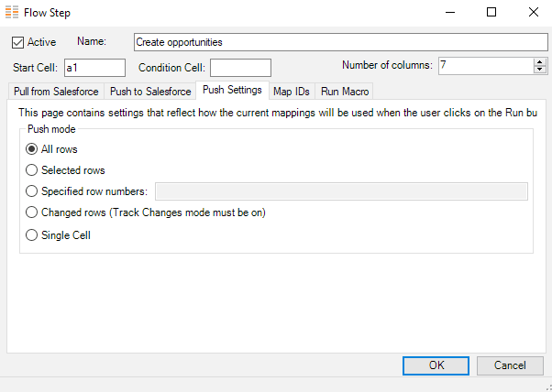Click the Start Cell input field
This screenshot has height=392, width=552.
pyautogui.click(x=94, y=68)
